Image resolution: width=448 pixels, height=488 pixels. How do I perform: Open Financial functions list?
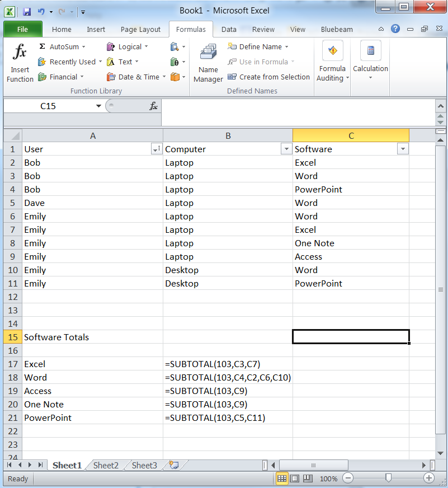coord(60,77)
